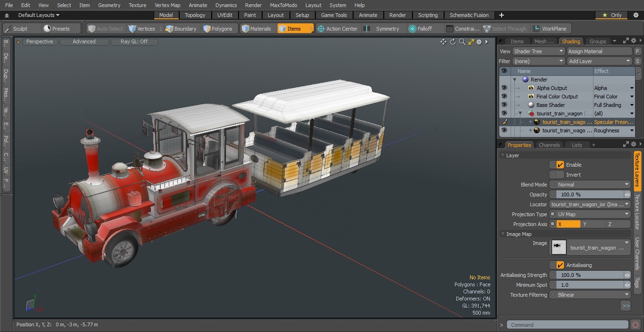Switch to the Schematic Fusion layout tab
This screenshot has width=644, height=332.
(469, 15)
